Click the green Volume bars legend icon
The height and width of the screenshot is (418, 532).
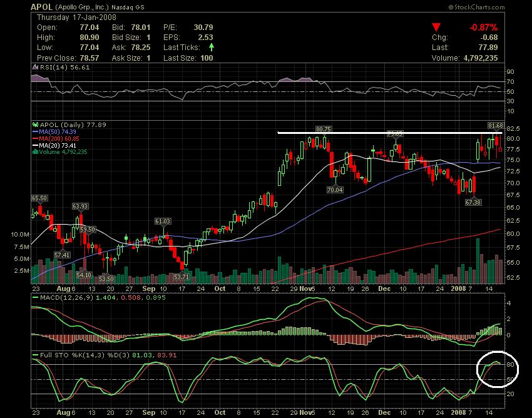(x=35, y=152)
